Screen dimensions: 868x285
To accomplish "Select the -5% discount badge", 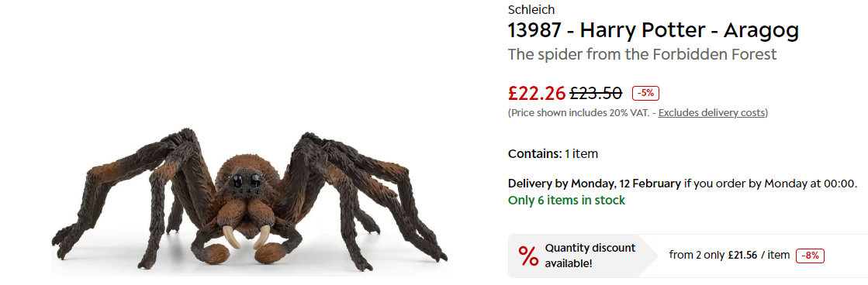I will click(645, 94).
